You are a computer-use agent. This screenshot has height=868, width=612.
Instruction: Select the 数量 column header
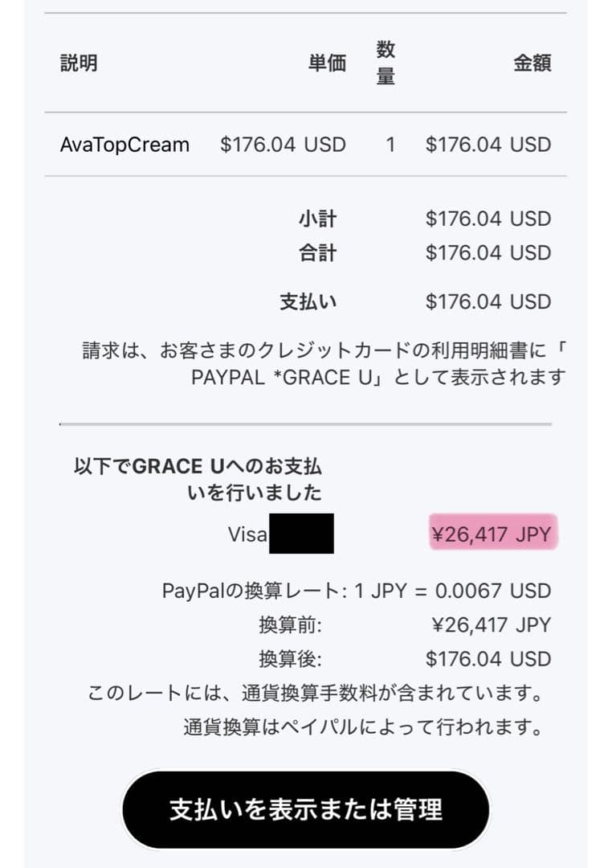tap(386, 63)
